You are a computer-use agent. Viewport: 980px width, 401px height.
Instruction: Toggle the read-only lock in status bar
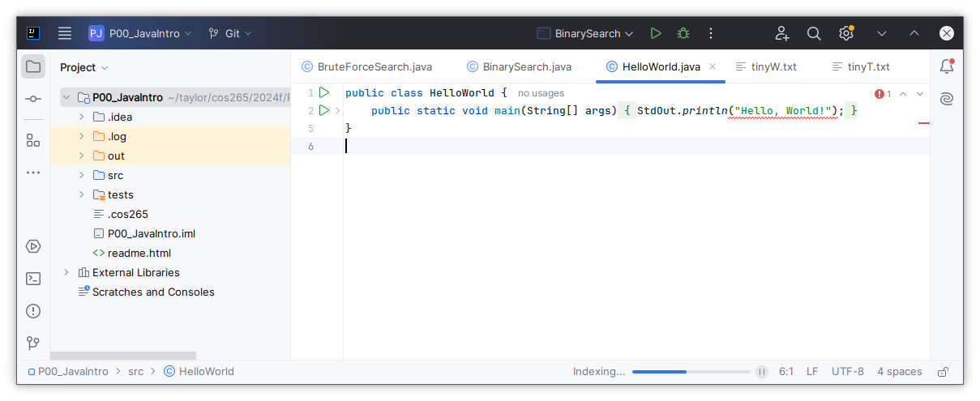(943, 372)
